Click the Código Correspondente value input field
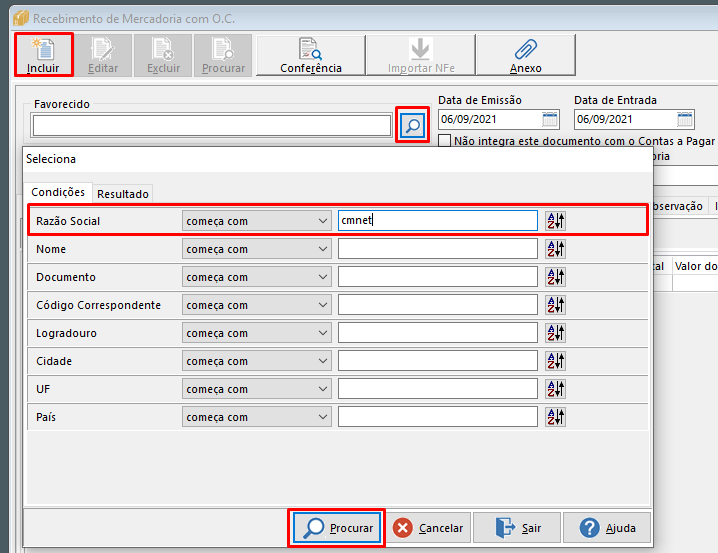 (438, 305)
